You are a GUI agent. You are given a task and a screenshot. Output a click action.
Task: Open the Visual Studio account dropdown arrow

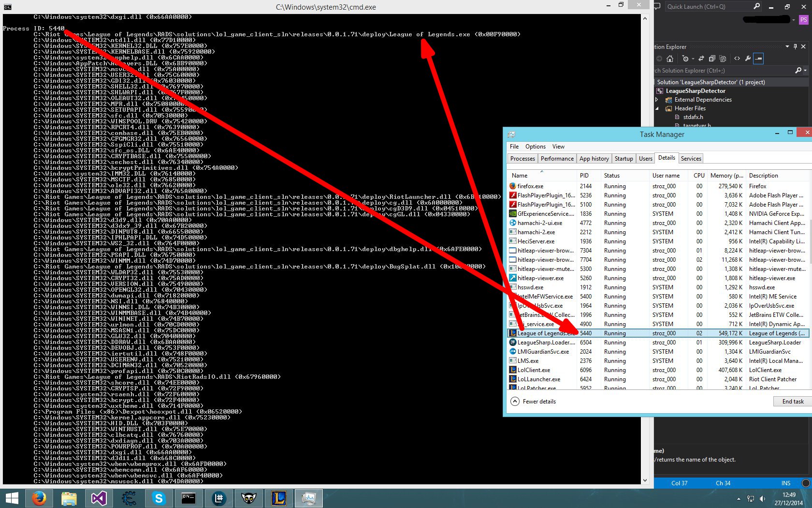[794, 20]
